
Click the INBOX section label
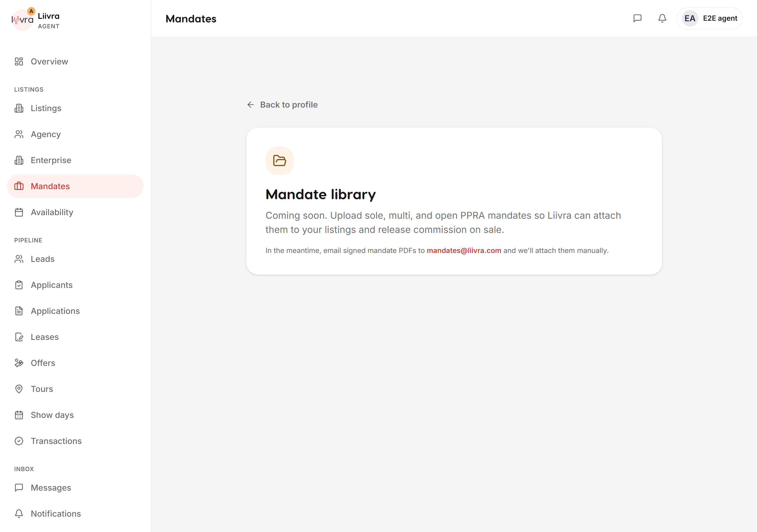pos(24,469)
